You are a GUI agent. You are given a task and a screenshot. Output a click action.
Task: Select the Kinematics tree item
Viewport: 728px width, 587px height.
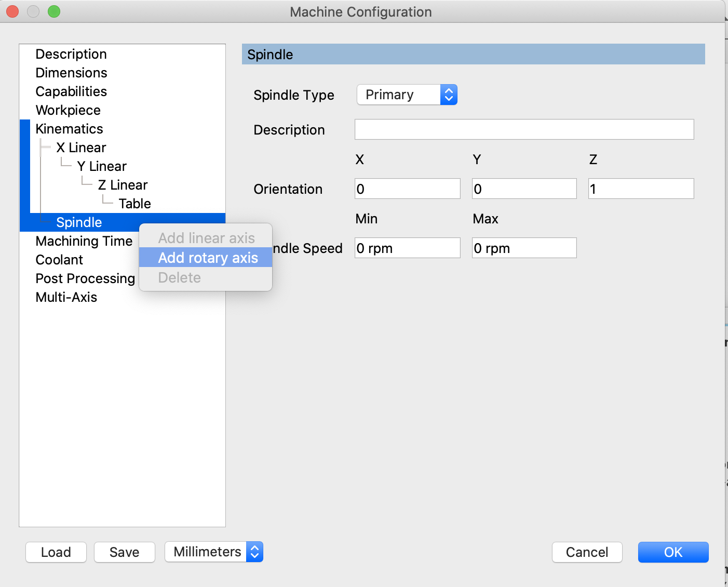click(69, 128)
